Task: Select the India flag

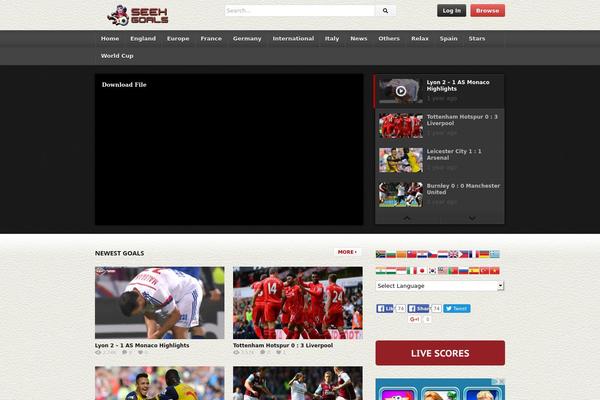Action: point(380,271)
